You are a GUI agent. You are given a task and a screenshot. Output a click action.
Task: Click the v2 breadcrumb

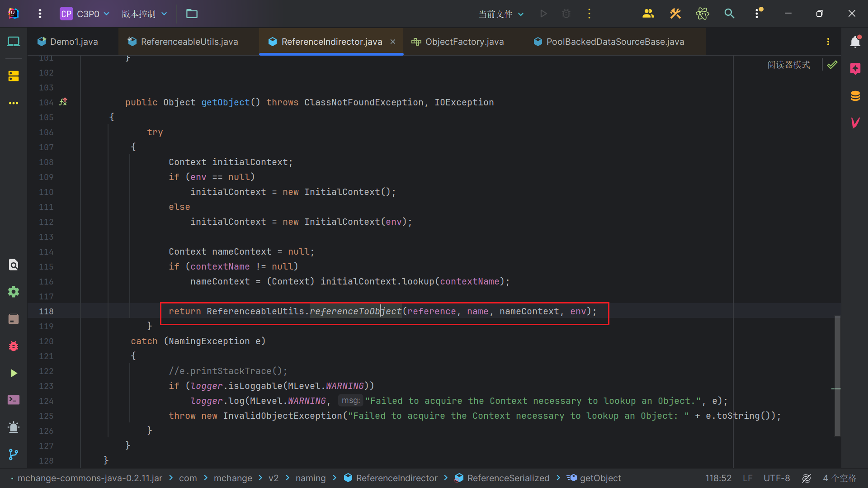coord(274,478)
